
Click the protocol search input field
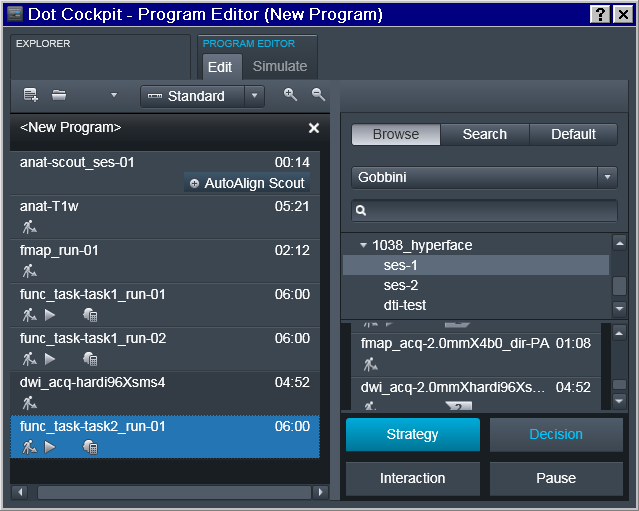click(484, 210)
